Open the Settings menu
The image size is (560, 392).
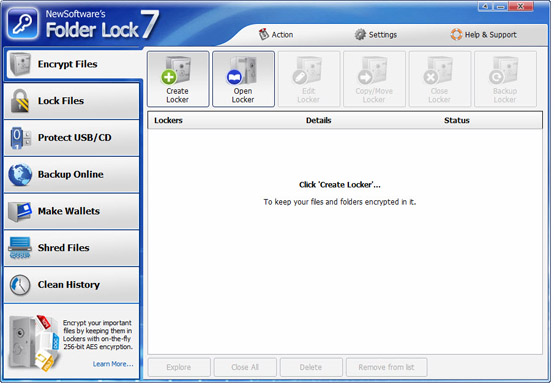point(376,35)
